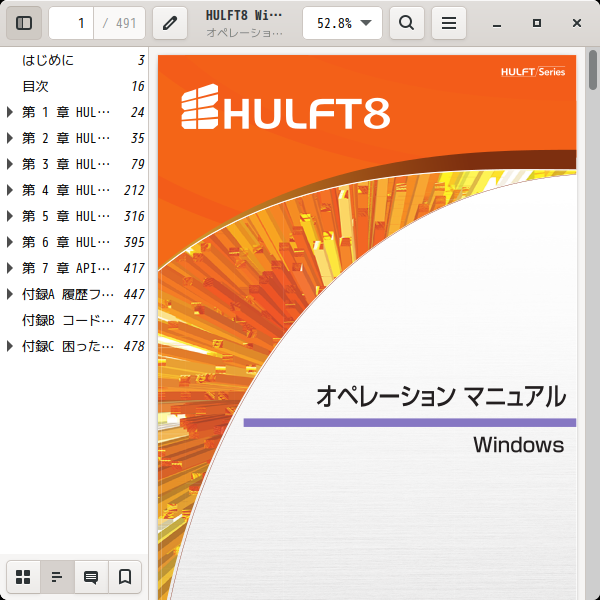Expand the 第 1 章 outline entry
This screenshot has width=600, height=600.
click(x=10, y=112)
